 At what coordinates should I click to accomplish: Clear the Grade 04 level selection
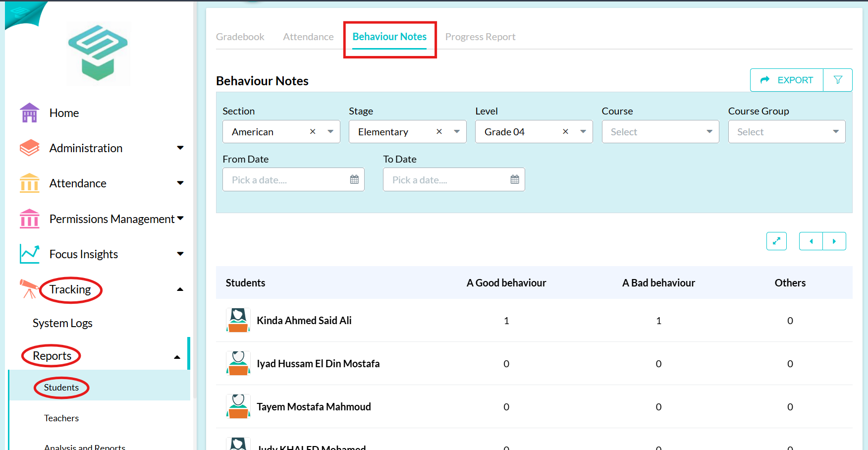click(565, 131)
